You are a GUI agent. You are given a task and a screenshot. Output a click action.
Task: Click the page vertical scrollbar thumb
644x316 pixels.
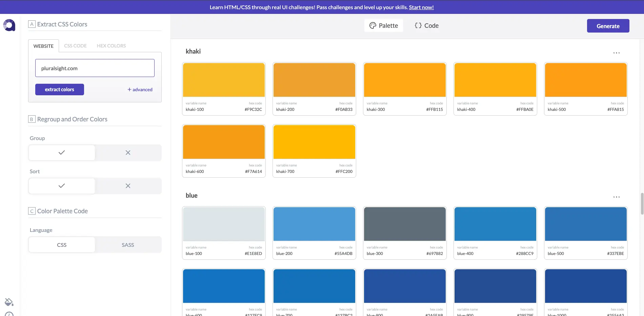point(642,203)
